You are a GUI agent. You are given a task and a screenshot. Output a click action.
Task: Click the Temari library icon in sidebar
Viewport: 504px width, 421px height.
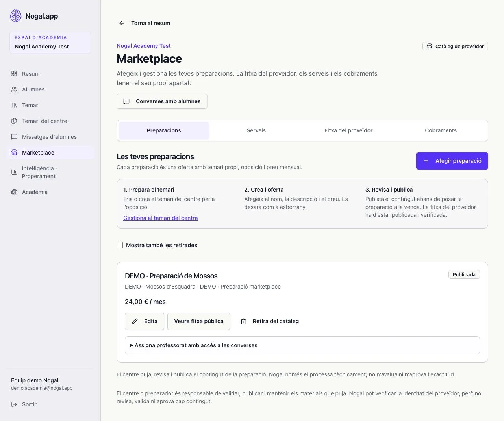pyautogui.click(x=14, y=105)
